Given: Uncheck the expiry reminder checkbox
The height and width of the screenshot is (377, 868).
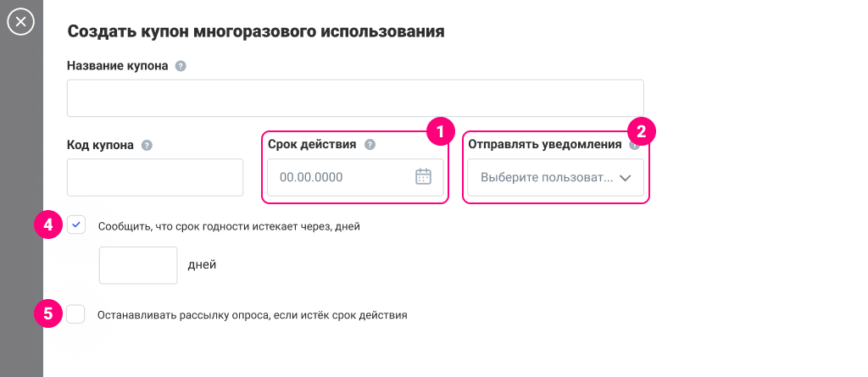Looking at the screenshot, I should point(76,225).
